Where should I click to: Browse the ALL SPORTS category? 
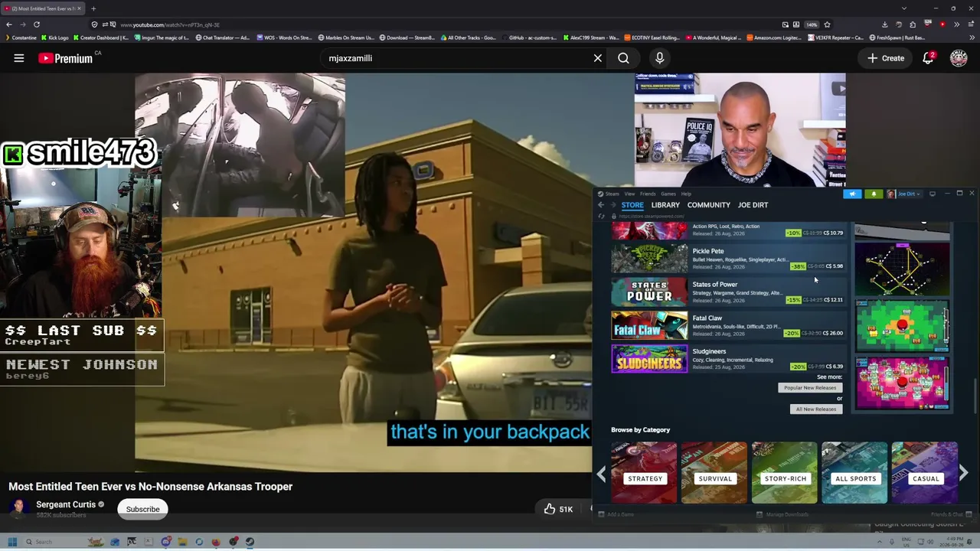point(855,472)
